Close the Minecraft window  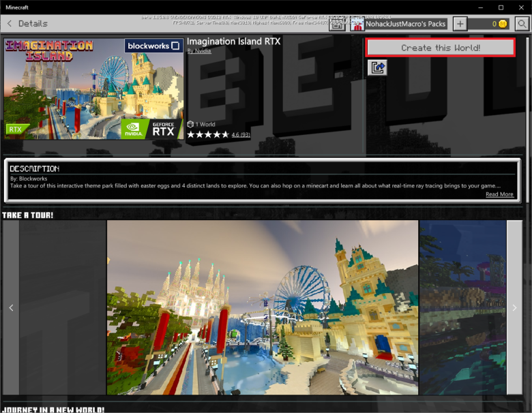(521, 7)
